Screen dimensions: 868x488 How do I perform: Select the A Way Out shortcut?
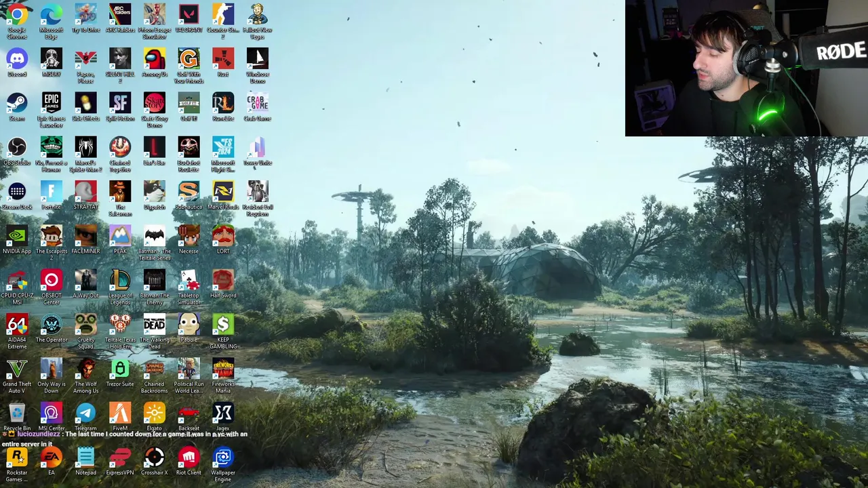(85, 280)
